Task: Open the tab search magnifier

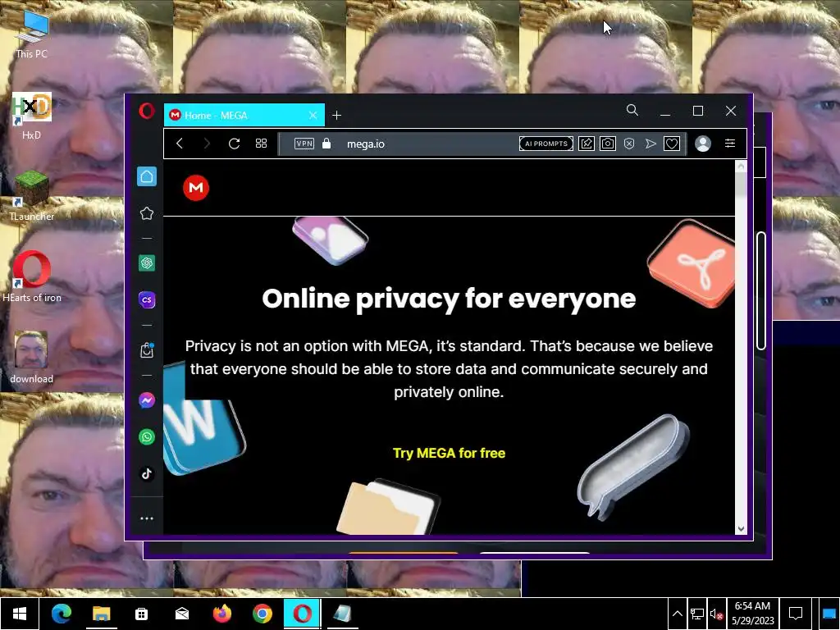Action: tap(632, 111)
